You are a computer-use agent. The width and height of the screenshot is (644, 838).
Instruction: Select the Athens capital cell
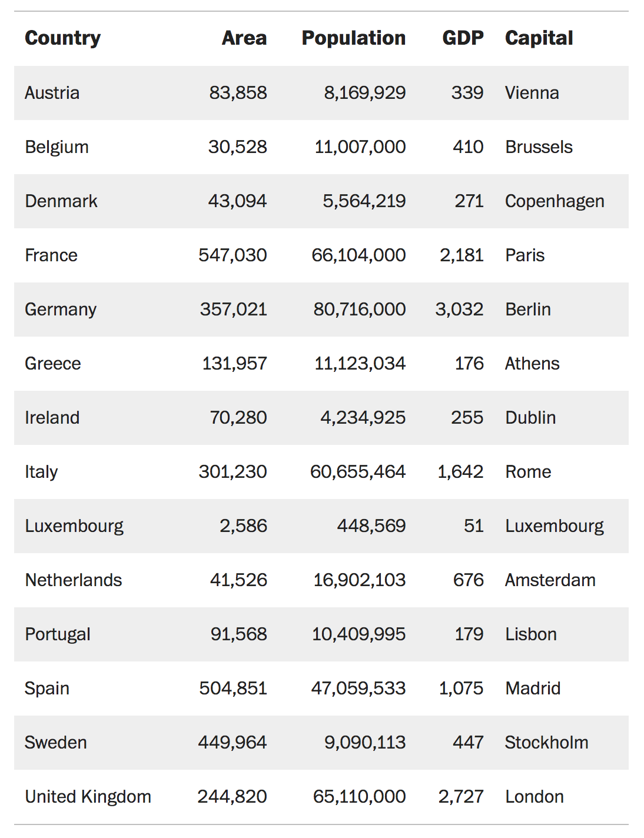point(532,364)
